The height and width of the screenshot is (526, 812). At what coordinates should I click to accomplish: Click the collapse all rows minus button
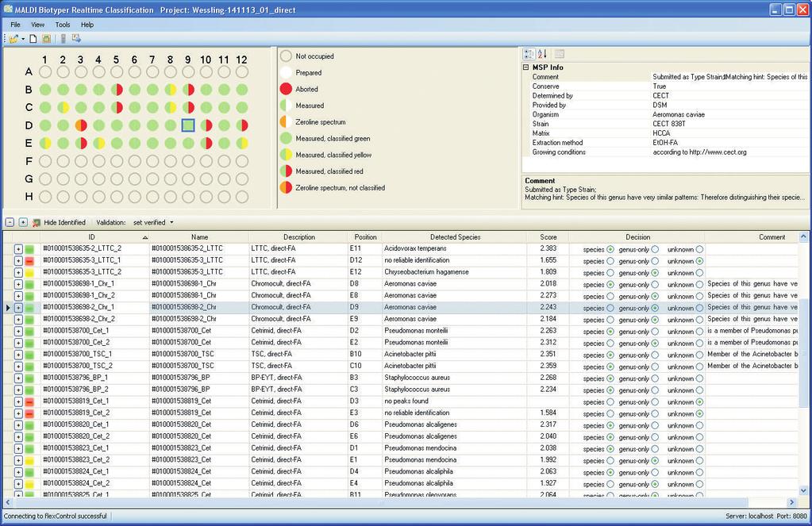pyautogui.click(x=10, y=223)
